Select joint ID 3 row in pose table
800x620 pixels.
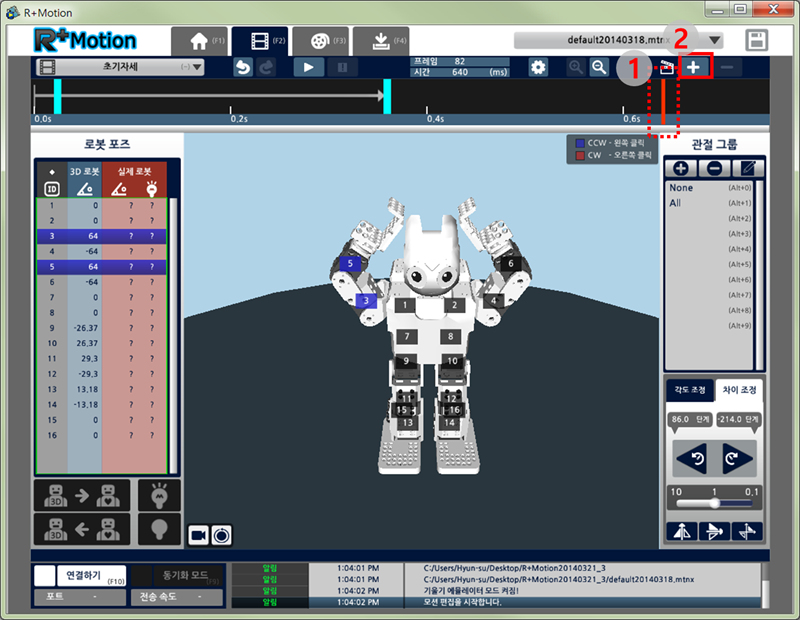point(102,236)
